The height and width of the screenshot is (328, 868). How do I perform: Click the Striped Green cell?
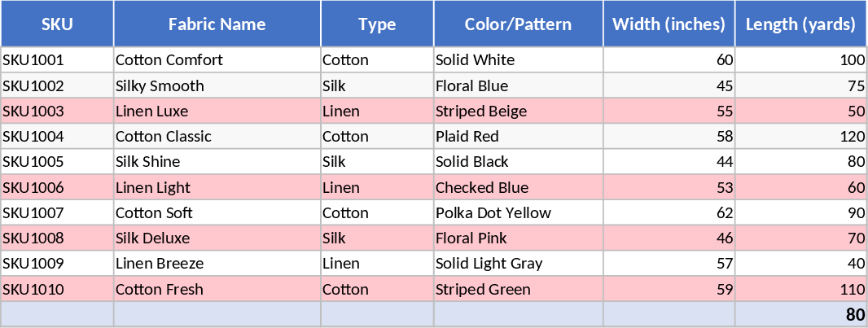pyautogui.click(x=518, y=290)
